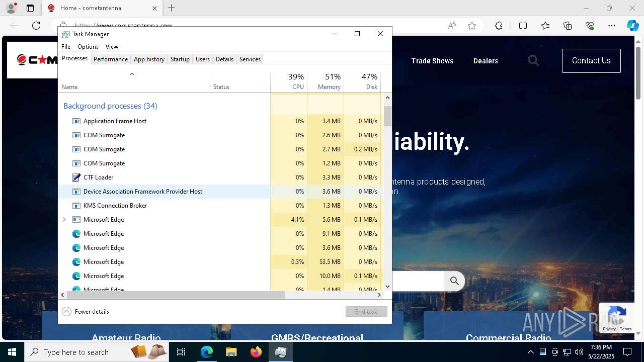
Task: Launch Firefox from the taskbar
Action: pyautogui.click(x=256, y=352)
